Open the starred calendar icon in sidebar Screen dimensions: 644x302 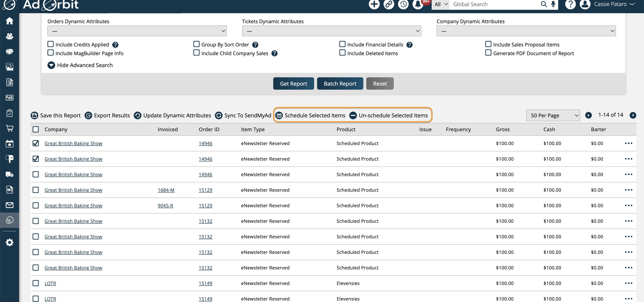click(x=10, y=144)
